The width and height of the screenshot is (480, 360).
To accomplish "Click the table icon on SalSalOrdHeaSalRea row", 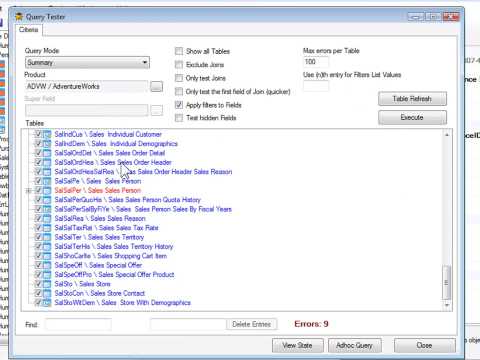I will click(48, 172).
